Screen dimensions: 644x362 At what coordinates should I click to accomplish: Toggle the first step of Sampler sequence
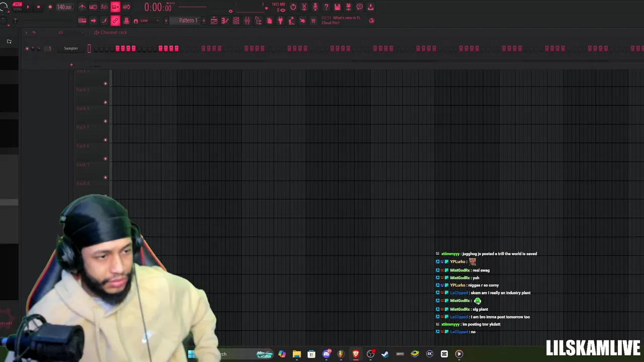tap(96, 49)
